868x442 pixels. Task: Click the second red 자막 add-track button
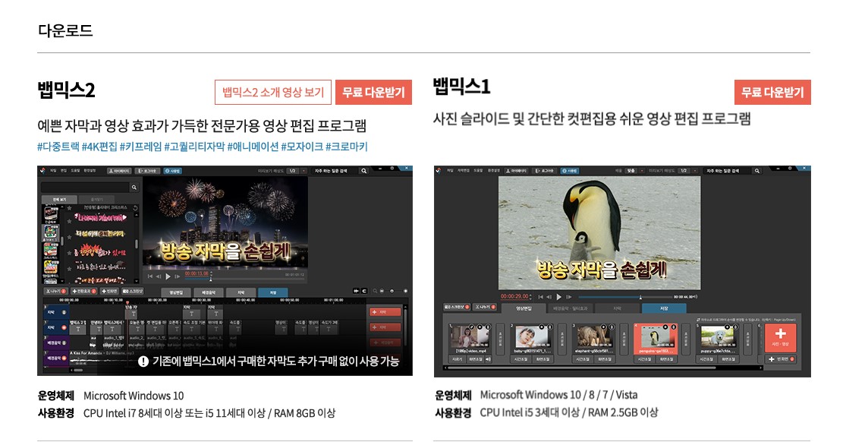(385, 327)
